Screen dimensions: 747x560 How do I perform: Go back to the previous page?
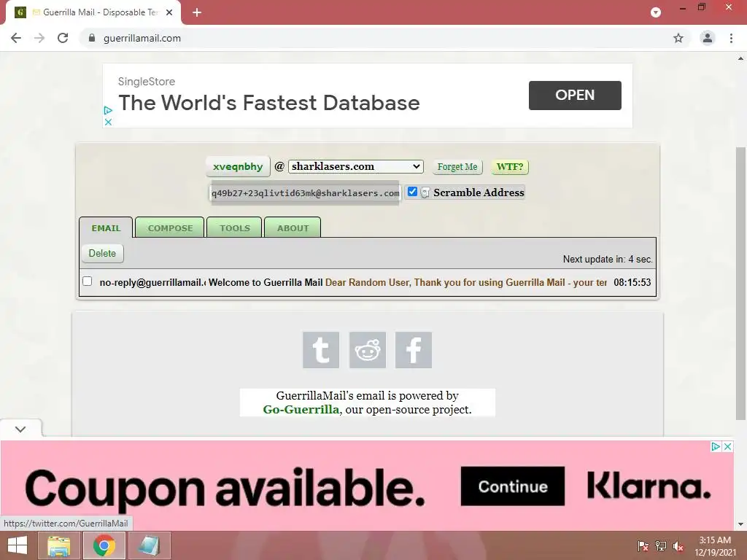pos(16,38)
